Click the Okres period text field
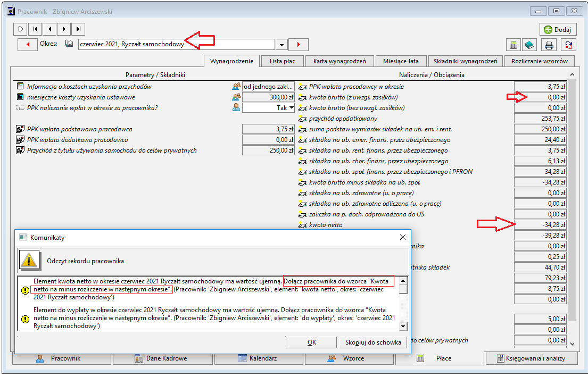The width and height of the screenshot is (588, 377). pos(177,44)
